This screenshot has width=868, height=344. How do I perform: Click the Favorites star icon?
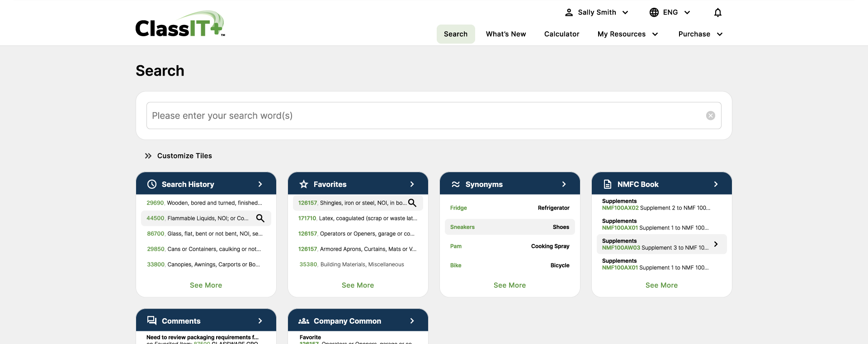pyautogui.click(x=304, y=184)
